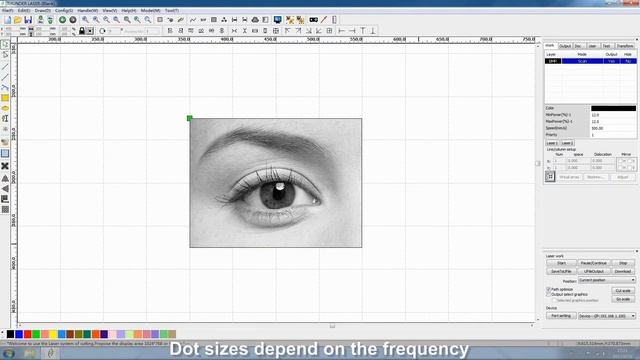
Task: Select the yellow Ellipse draw tool
Action: (x=5, y=108)
